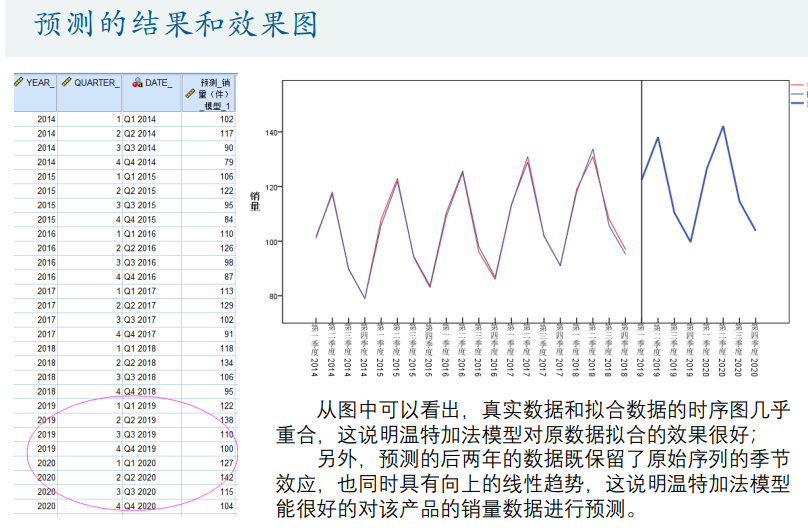Select the DATE_ column header
The width and height of the screenshot is (808, 528).
(x=158, y=83)
